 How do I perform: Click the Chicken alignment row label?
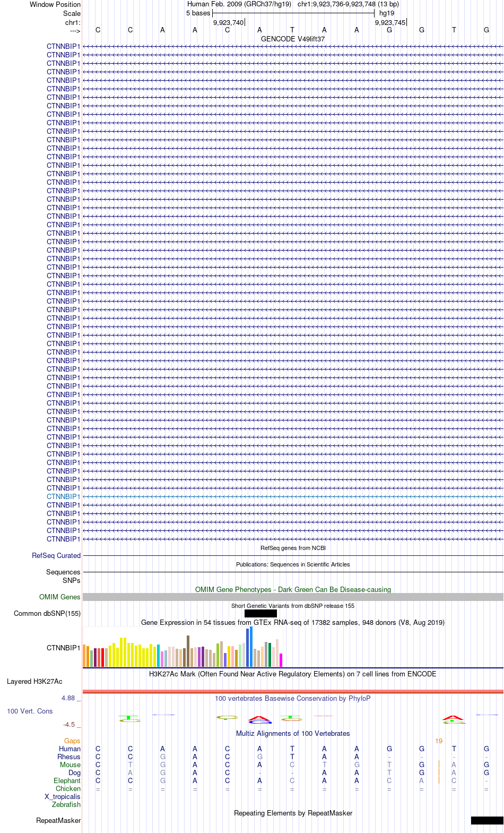pos(68,788)
